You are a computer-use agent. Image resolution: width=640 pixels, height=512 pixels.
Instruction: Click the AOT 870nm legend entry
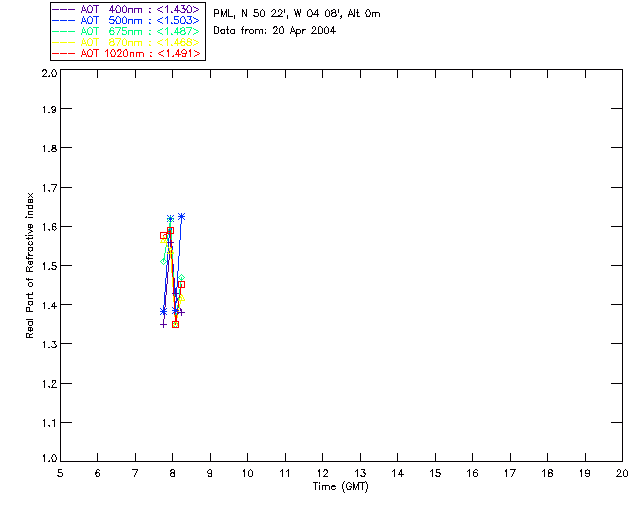click(126, 42)
